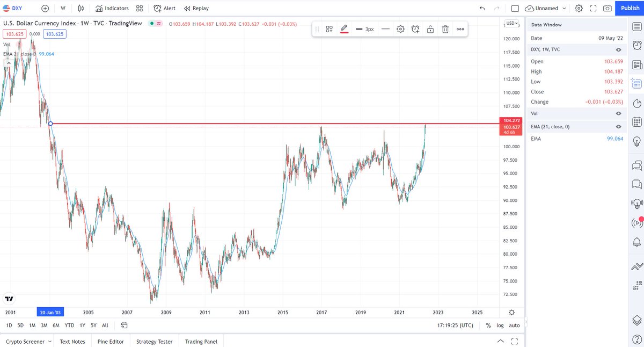Create an Alert from top toolbar
The width and height of the screenshot is (644, 347).
coord(164,8)
